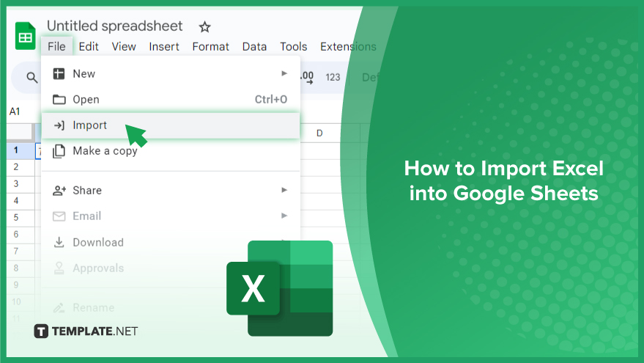Select row 5 header
The width and height of the screenshot is (644, 363).
(x=16, y=218)
